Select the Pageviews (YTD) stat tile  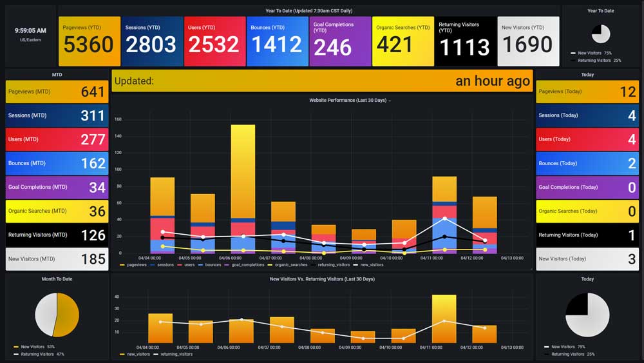click(x=90, y=41)
